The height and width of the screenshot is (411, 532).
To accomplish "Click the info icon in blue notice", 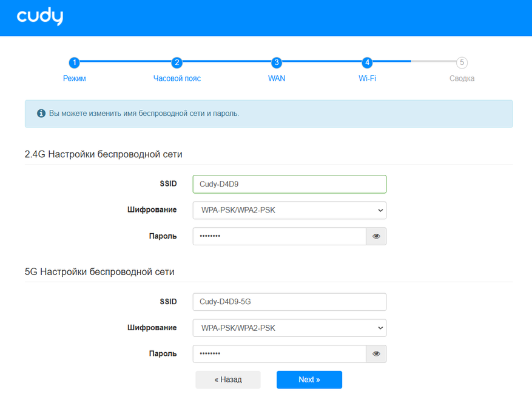I will [41, 114].
